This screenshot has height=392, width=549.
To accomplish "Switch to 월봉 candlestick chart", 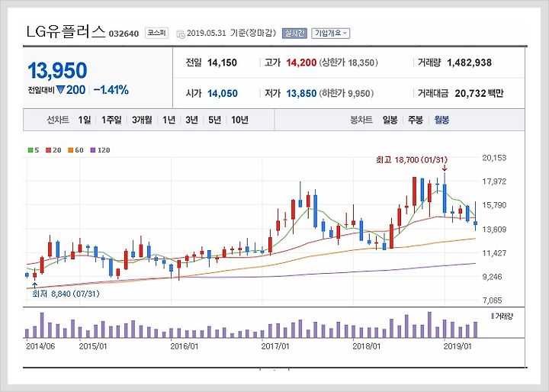I will point(441,120).
